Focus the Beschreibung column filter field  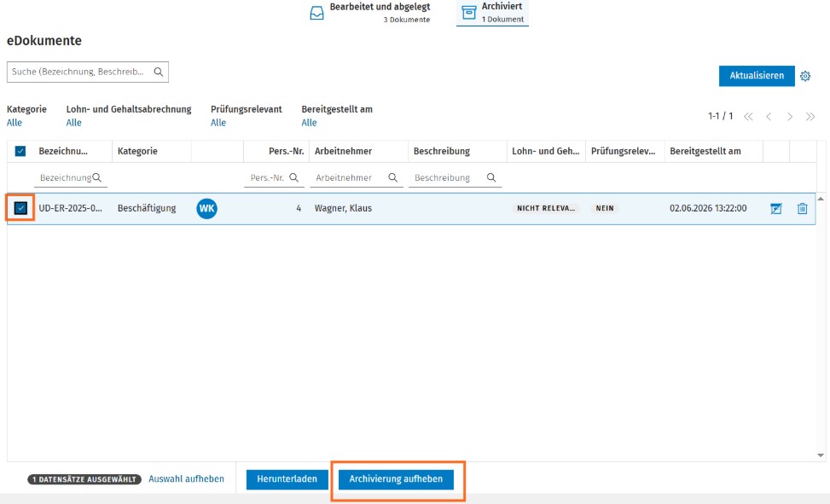coord(456,178)
